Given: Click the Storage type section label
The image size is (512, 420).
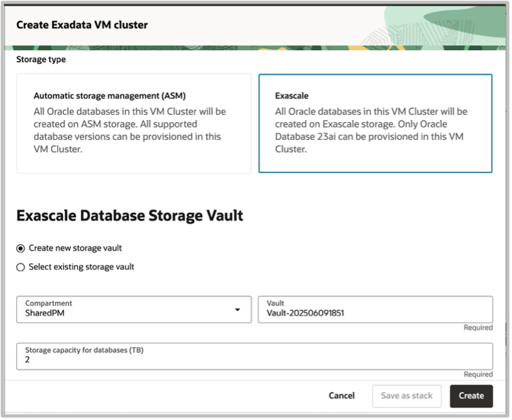Looking at the screenshot, I should [x=40, y=58].
